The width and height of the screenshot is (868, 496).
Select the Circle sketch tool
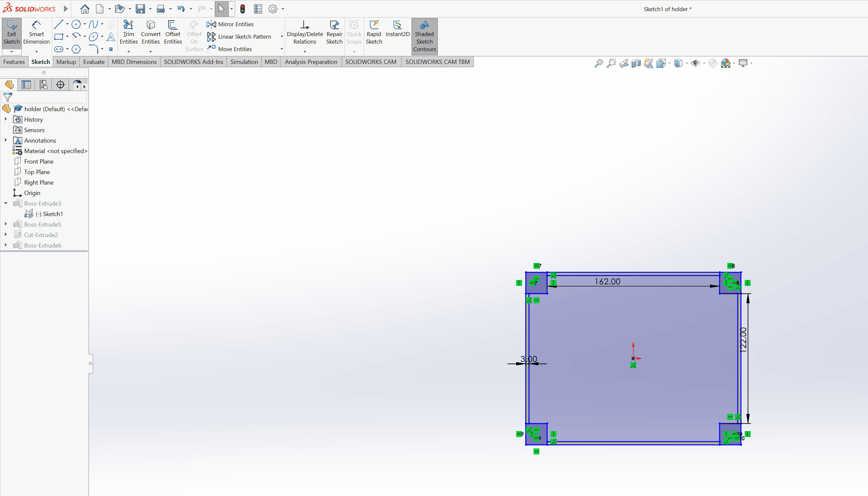coord(76,24)
